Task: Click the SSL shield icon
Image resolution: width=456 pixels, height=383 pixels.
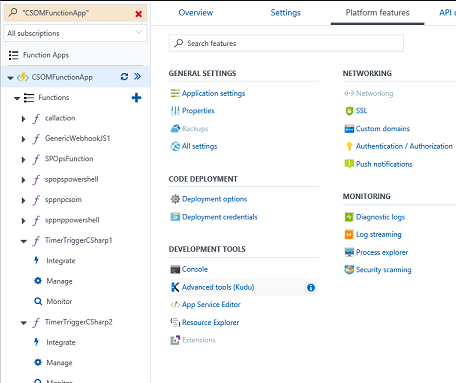Action: click(x=349, y=111)
